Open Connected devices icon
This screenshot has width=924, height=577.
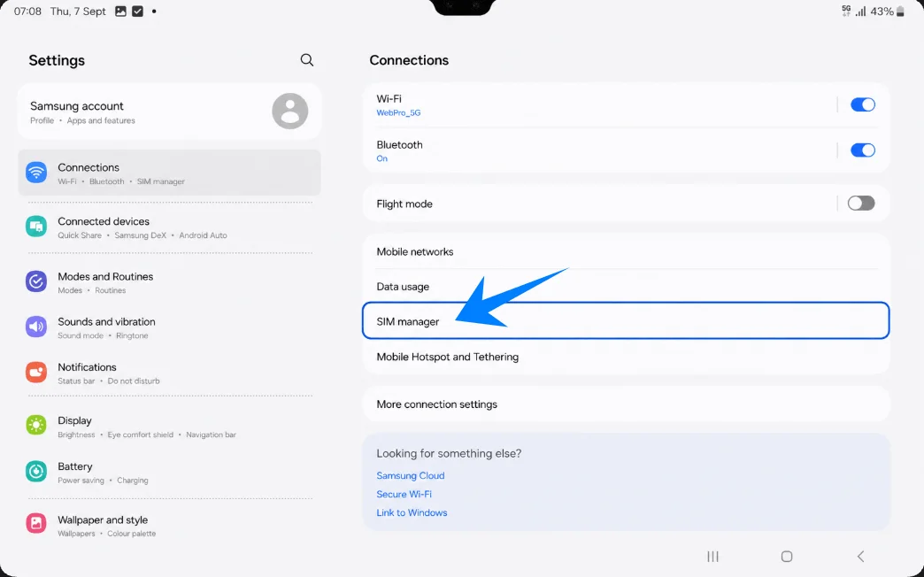(36, 227)
